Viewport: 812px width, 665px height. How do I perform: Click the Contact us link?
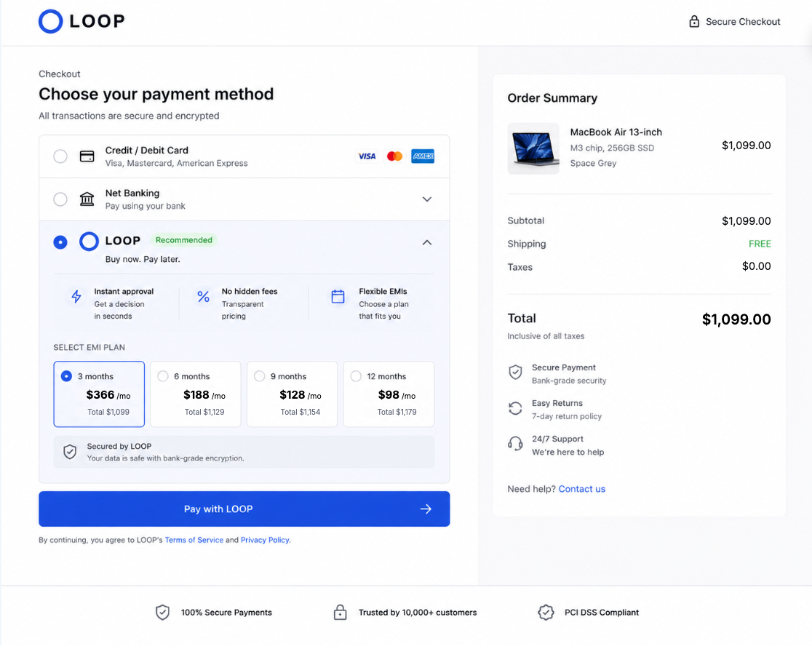(x=581, y=489)
